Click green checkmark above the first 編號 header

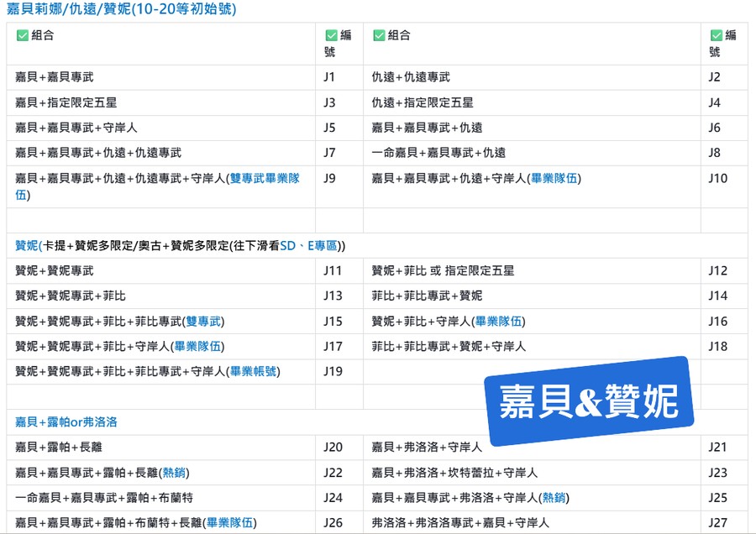(x=331, y=35)
